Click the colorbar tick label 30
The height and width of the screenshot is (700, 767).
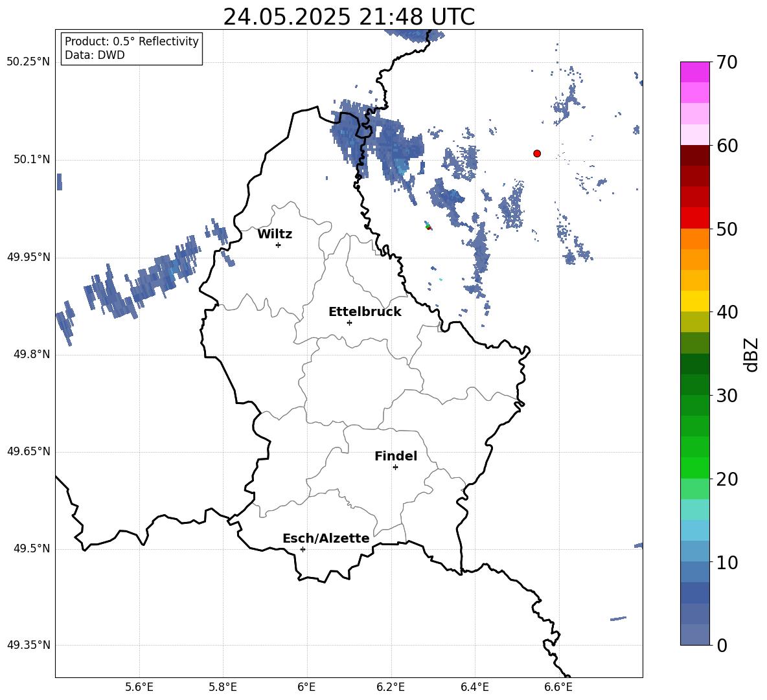(726, 396)
